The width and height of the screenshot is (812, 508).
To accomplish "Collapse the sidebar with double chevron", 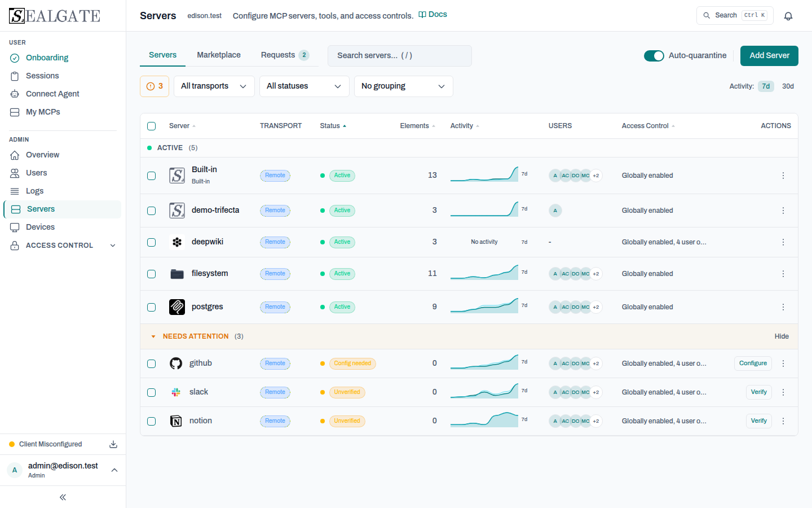I will [x=63, y=497].
